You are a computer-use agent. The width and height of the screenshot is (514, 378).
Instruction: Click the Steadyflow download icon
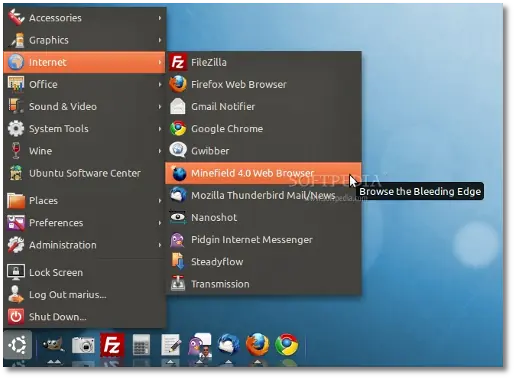point(178,261)
